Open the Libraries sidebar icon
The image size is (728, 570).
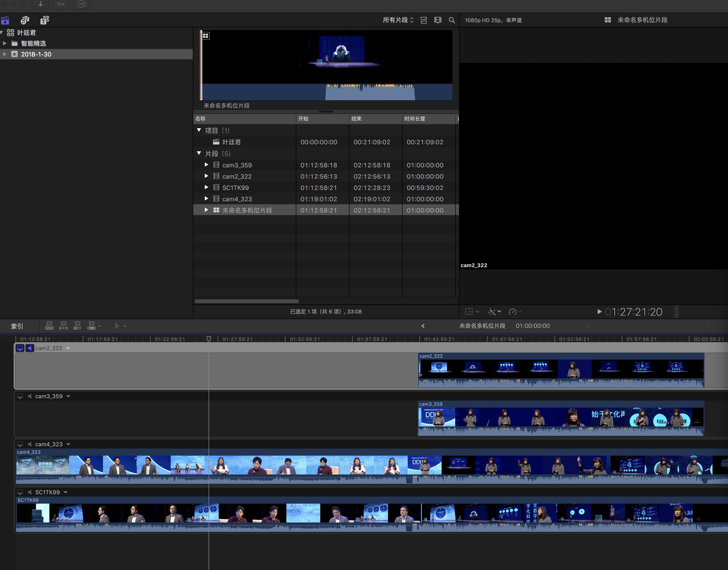click(5, 20)
